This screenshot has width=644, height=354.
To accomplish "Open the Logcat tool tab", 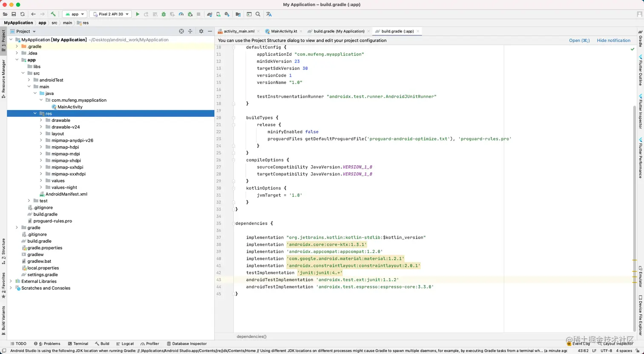I will point(124,343).
